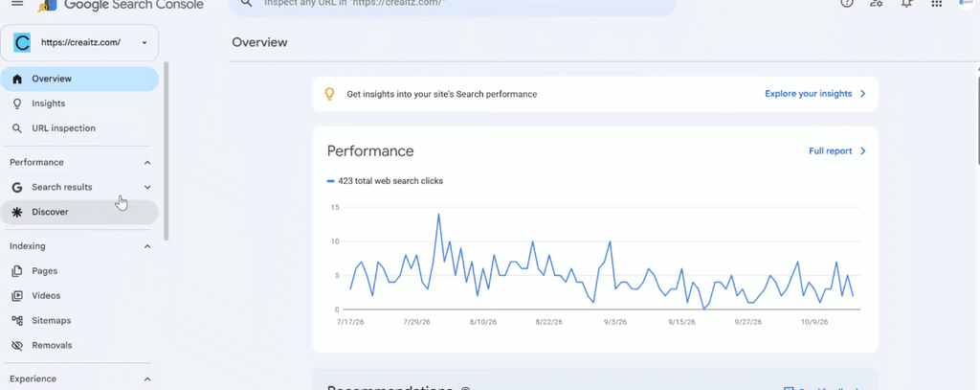Image resolution: width=980 pixels, height=390 pixels.
Task: Collapse the Experience section
Action: click(147, 379)
